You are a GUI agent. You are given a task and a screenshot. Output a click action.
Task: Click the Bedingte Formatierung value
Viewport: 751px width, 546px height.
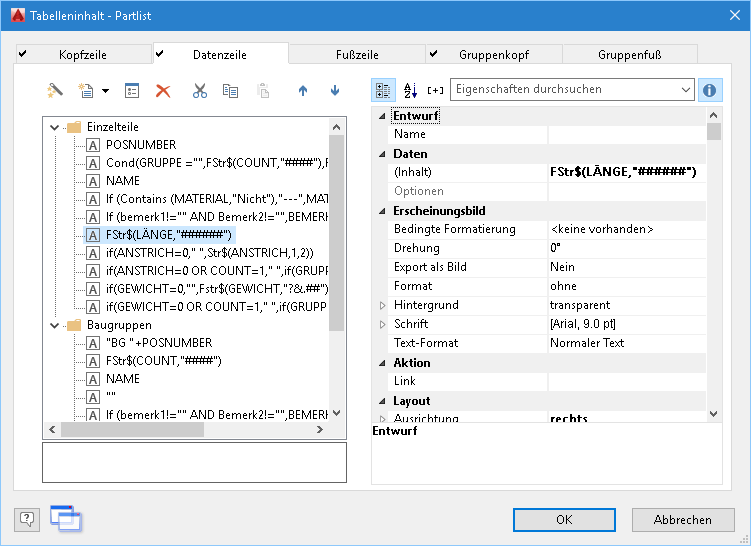[627, 229]
